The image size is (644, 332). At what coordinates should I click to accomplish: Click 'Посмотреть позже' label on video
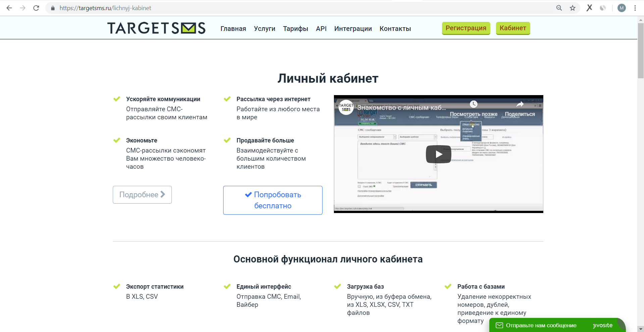[474, 114]
